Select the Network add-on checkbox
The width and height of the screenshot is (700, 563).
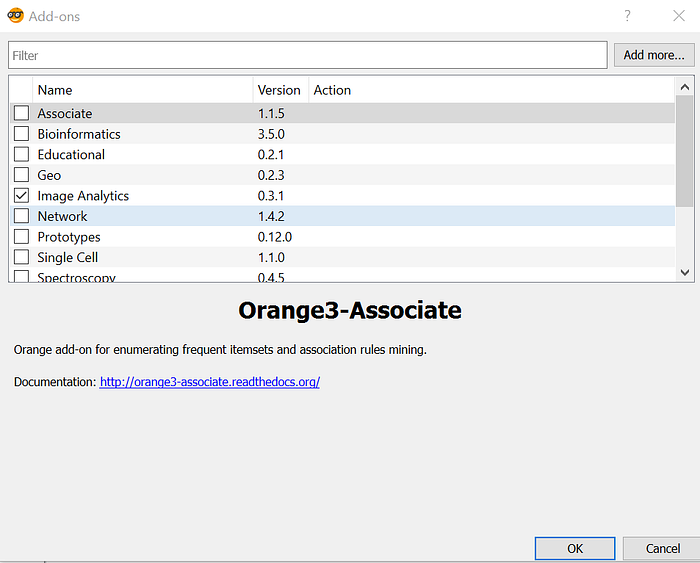tap(21, 216)
